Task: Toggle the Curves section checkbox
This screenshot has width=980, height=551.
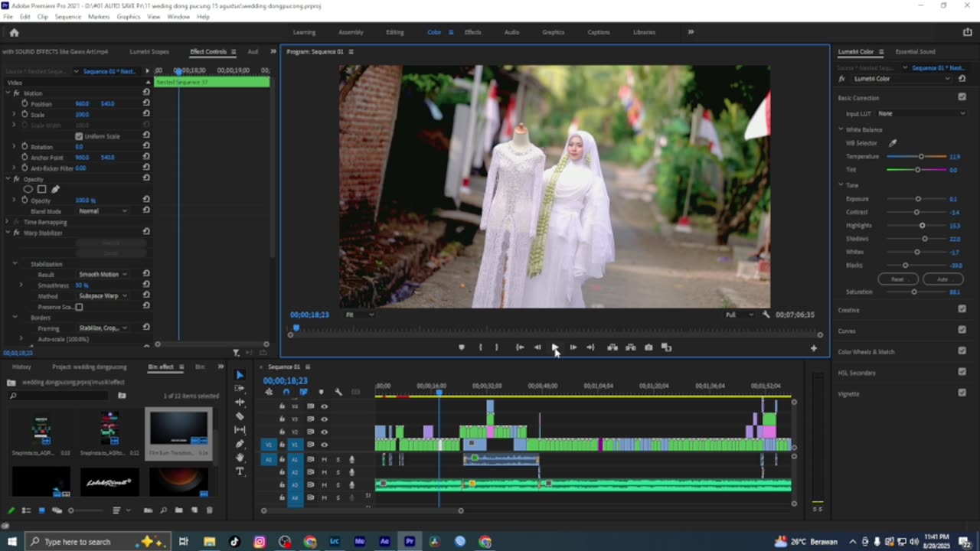Action: pos(962,330)
